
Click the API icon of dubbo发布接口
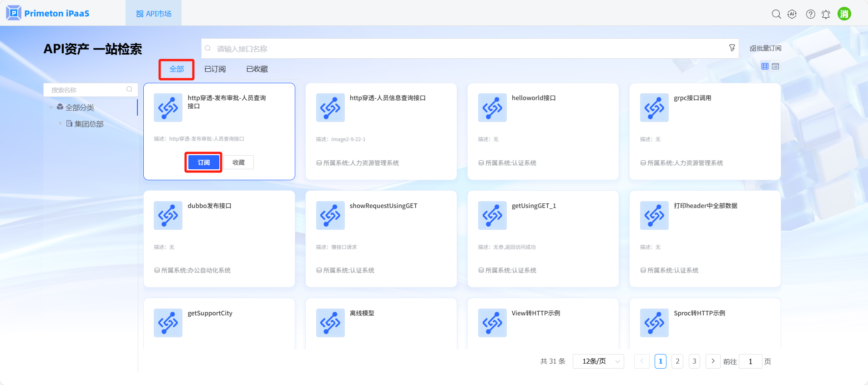point(168,215)
